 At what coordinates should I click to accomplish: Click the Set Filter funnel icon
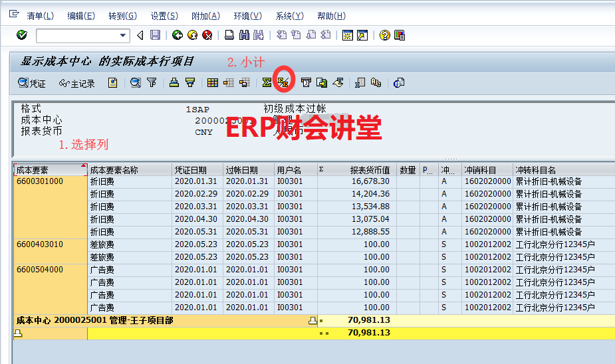(x=152, y=83)
